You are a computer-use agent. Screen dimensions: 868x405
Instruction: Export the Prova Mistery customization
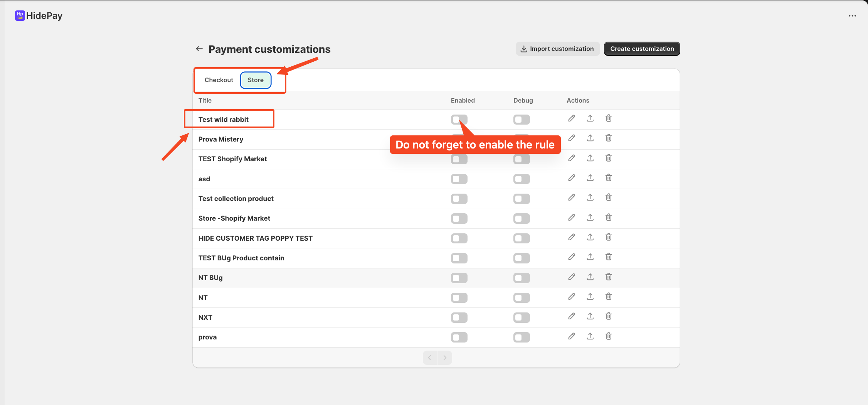point(590,138)
